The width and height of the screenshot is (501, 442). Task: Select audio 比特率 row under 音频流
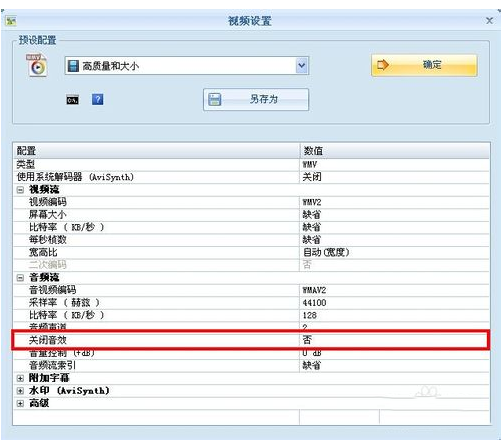point(251,315)
